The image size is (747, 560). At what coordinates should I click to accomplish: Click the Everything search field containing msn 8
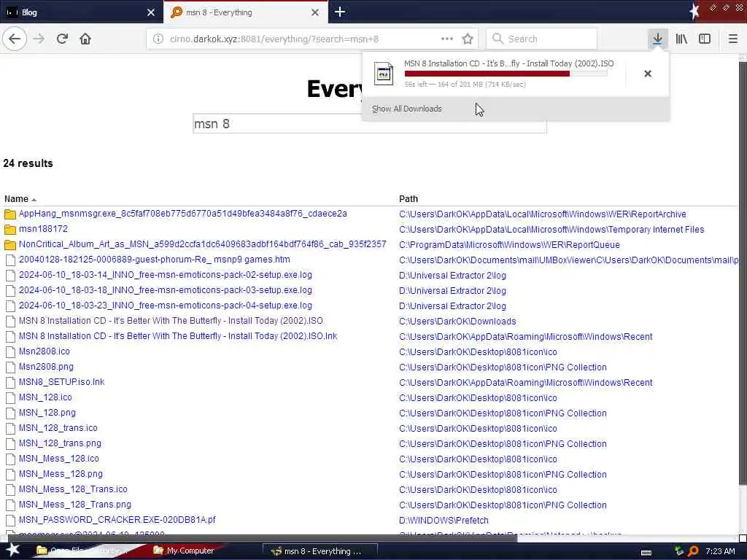(x=369, y=124)
